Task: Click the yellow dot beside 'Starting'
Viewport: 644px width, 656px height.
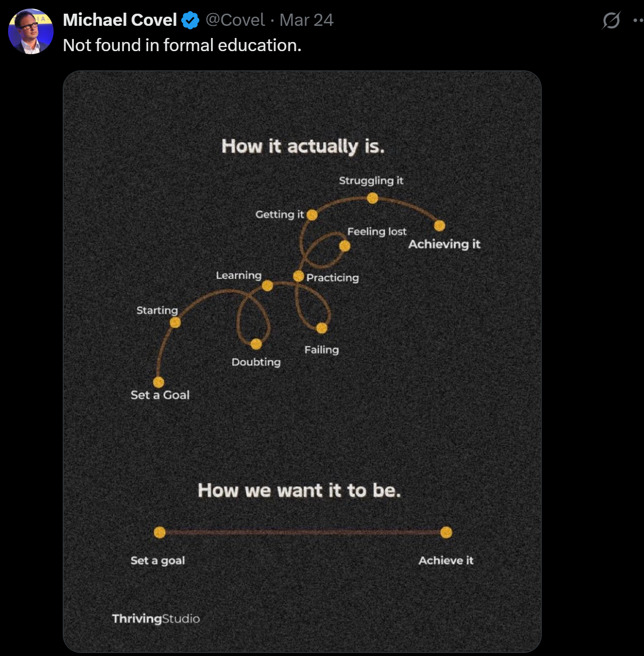Action: tap(175, 322)
